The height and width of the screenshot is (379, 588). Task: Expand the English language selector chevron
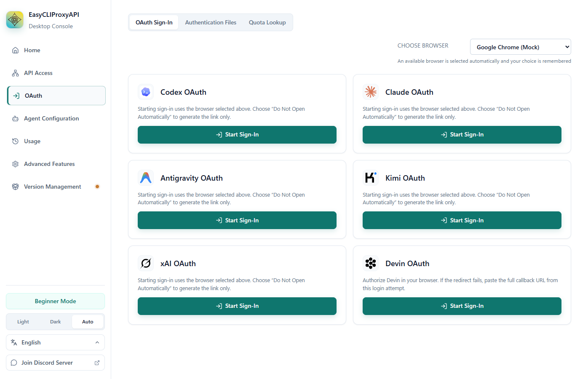97,342
